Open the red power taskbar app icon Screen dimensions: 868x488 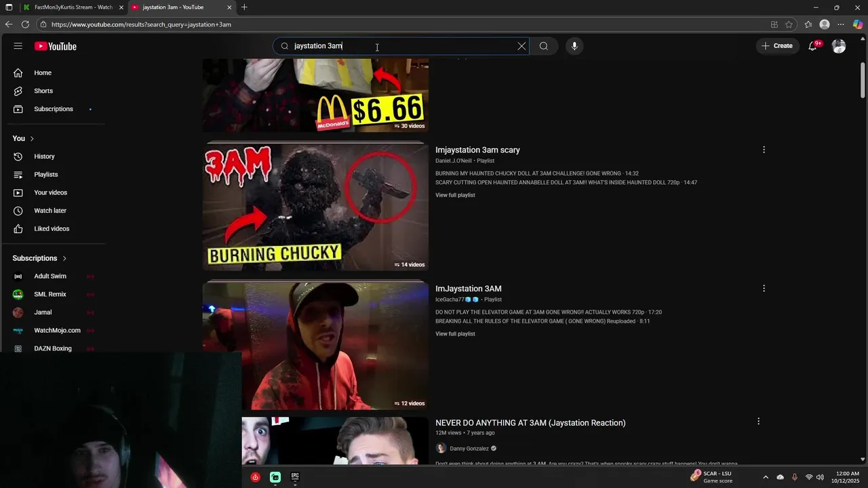click(256, 477)
